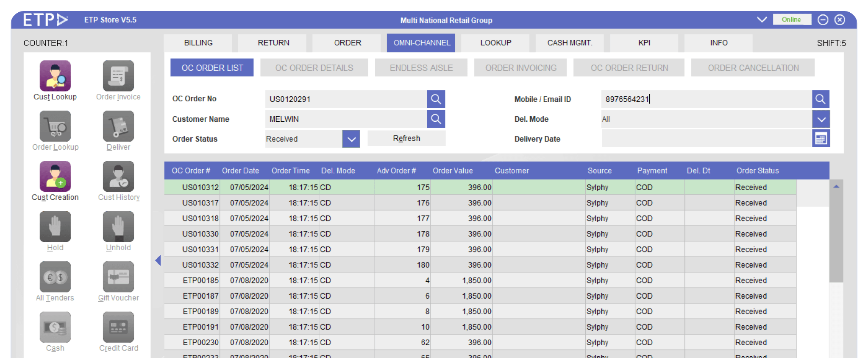
Task: Click the Hold hand icon
Action: (x=55, y=227)
